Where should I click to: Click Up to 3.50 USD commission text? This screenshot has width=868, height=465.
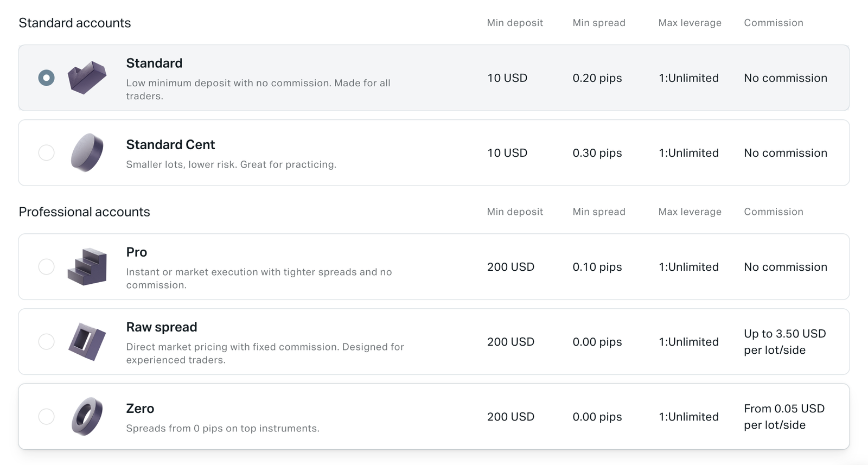(784, 341)
